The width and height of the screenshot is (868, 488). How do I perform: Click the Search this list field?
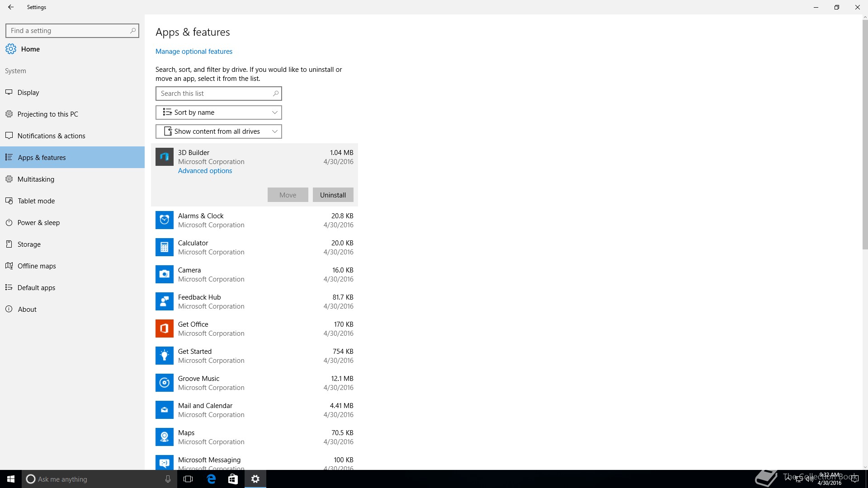coord(219,94)
